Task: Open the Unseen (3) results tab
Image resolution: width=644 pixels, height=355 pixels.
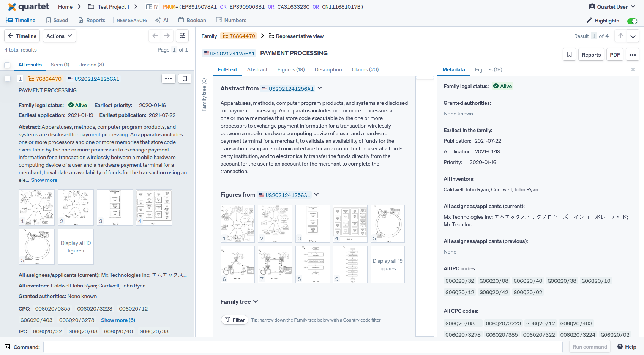Action: point(91,65)
